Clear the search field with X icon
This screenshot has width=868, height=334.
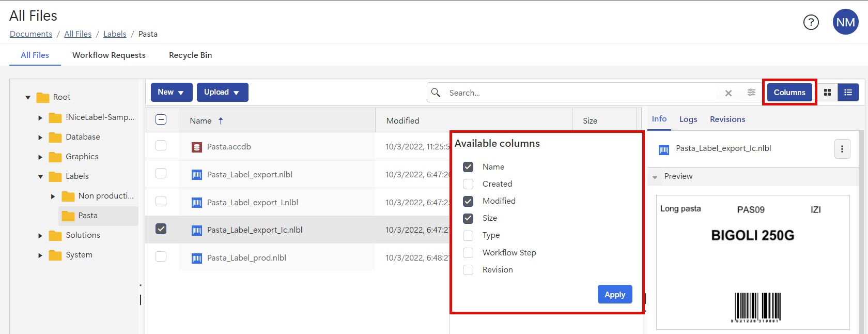pos(729,93)
